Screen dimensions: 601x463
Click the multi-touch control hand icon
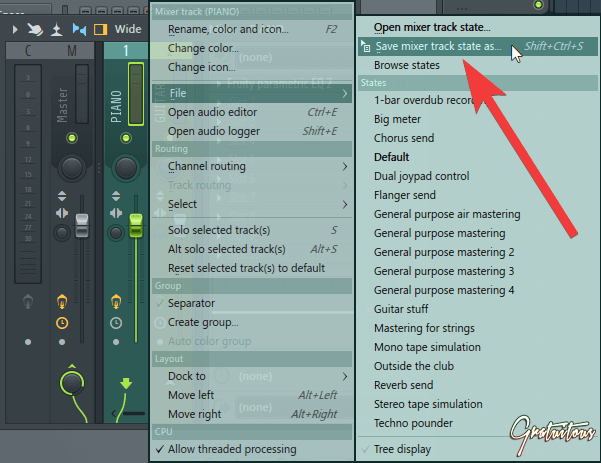[x=35, y=30]
